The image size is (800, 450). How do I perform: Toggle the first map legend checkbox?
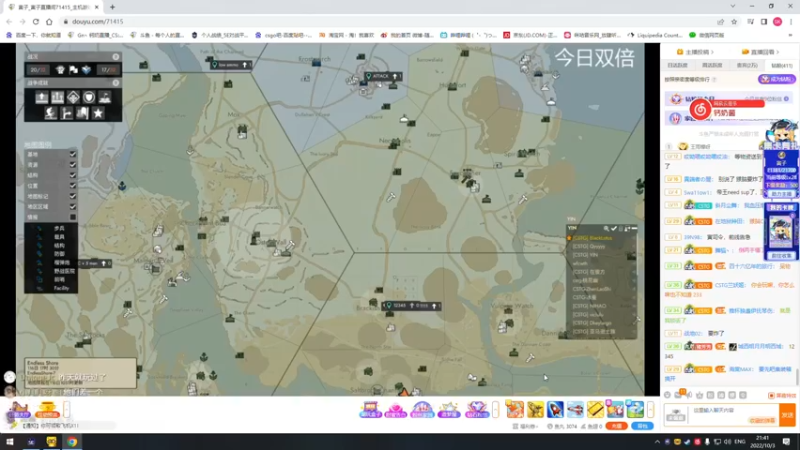pyautogui.click(x=72, y=154)
